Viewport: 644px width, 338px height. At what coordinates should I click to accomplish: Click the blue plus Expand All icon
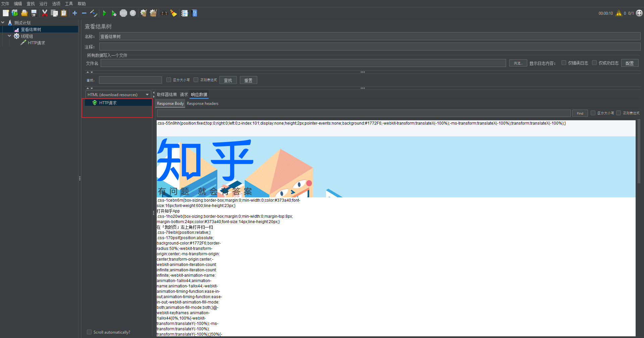pos(75,13)
